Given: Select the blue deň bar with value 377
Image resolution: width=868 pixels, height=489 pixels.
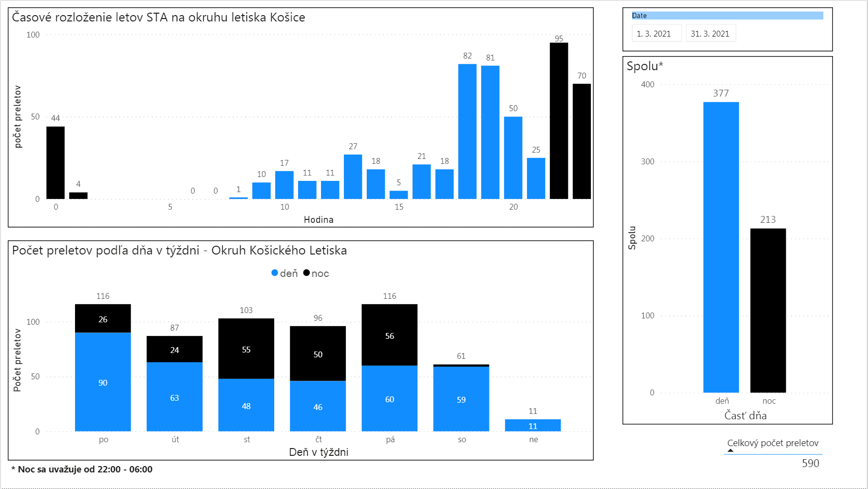Looking at the screenshot, I should [721, 247].
